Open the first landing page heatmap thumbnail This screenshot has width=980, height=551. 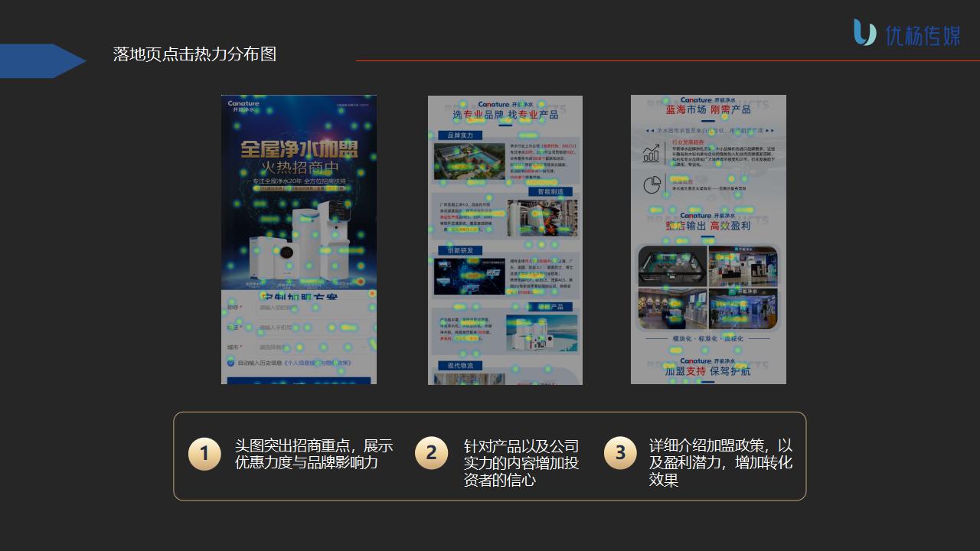(x=299, y=240)
